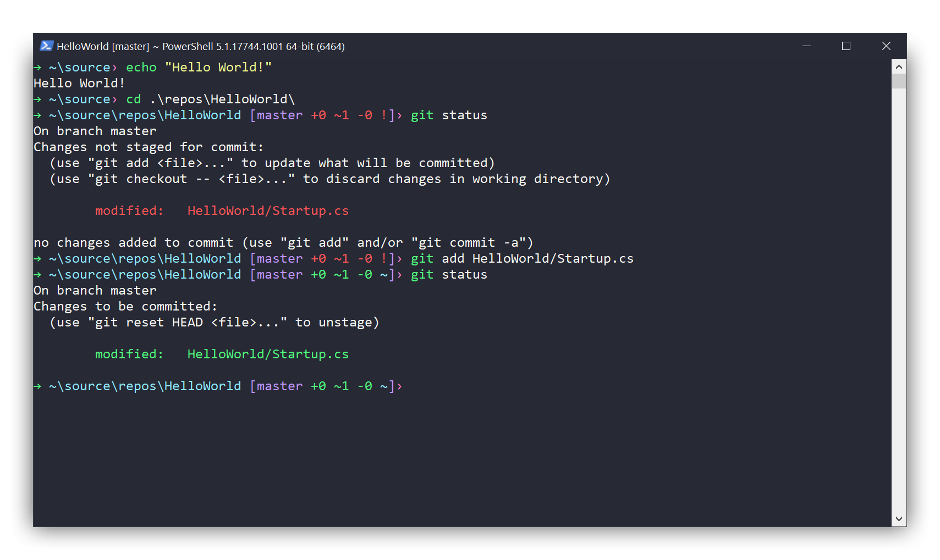This screenshot has width=940, height=560.
Task: Click the scrollbar up arrow
Action: tap(898, 66)
